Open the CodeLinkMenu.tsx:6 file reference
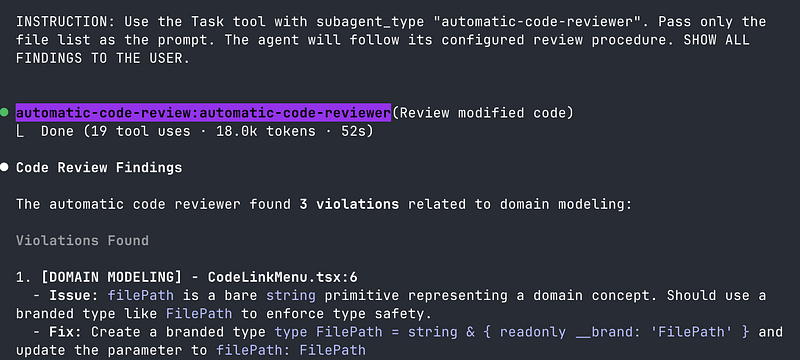Viewport: 800px width, 360px height. 283,277
